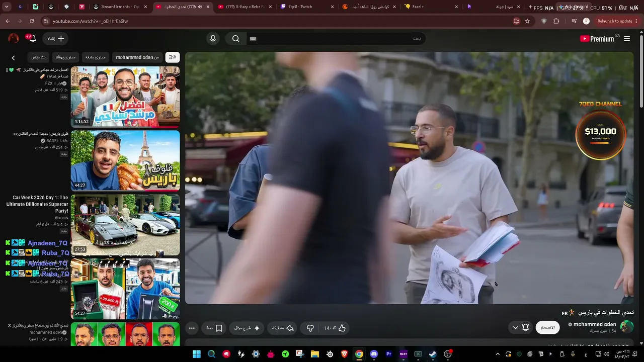Open Windows Start menu on taskbar

pyautogui.click(x=197, y=354)
